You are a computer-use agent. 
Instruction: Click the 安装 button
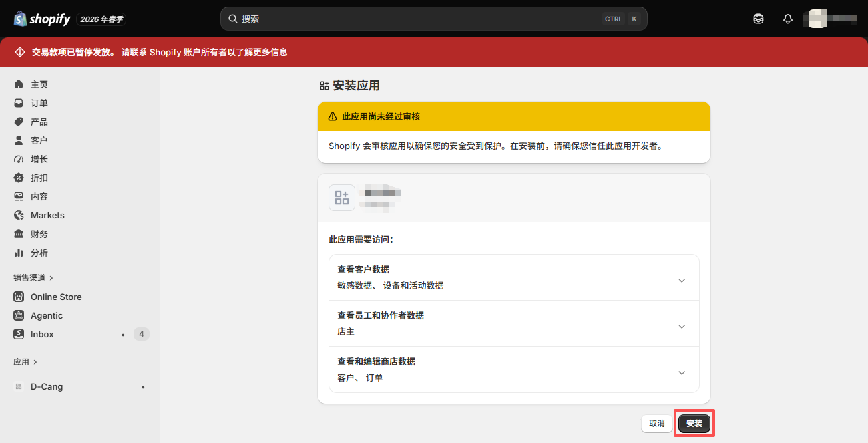[694, 424]
